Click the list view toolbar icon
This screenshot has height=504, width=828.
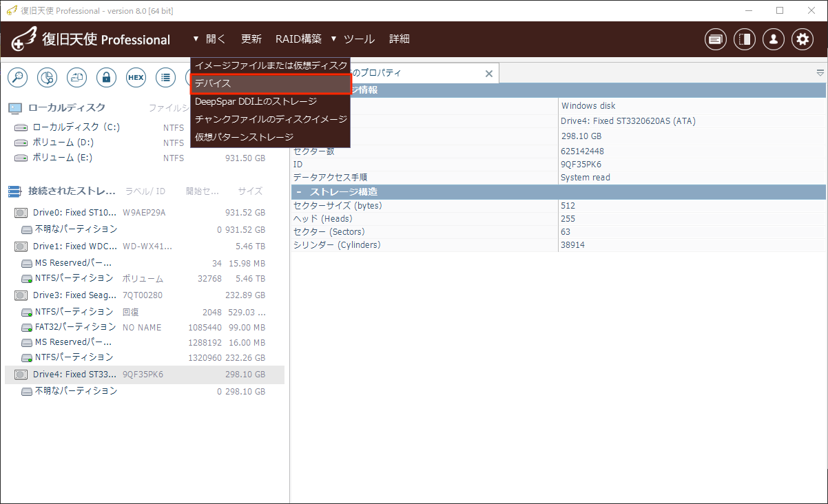tap(165, 77)
